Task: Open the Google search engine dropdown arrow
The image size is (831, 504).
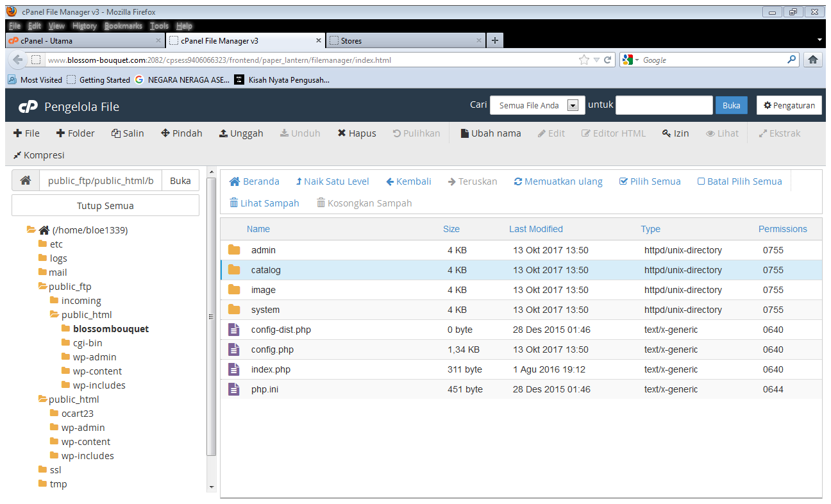Action: 637,60
